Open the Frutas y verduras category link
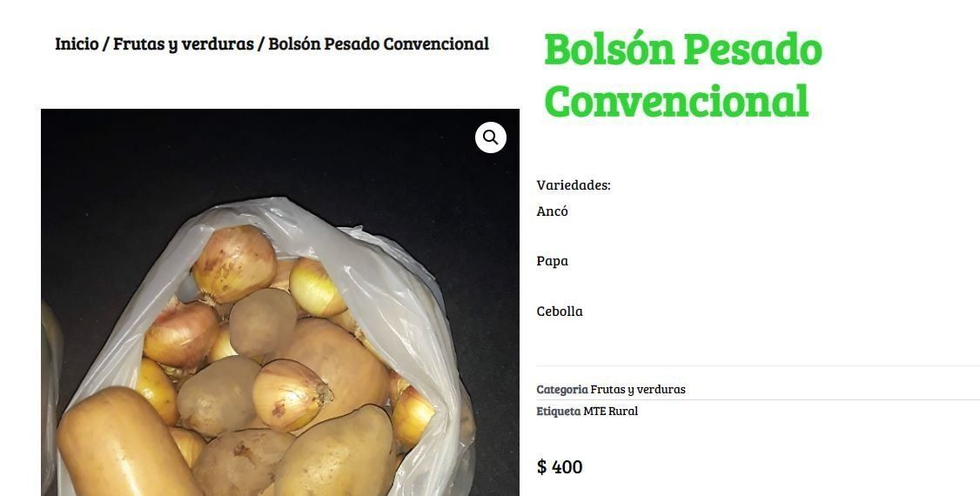This screenshot has height=496, width=980. [x=637, y=389]
